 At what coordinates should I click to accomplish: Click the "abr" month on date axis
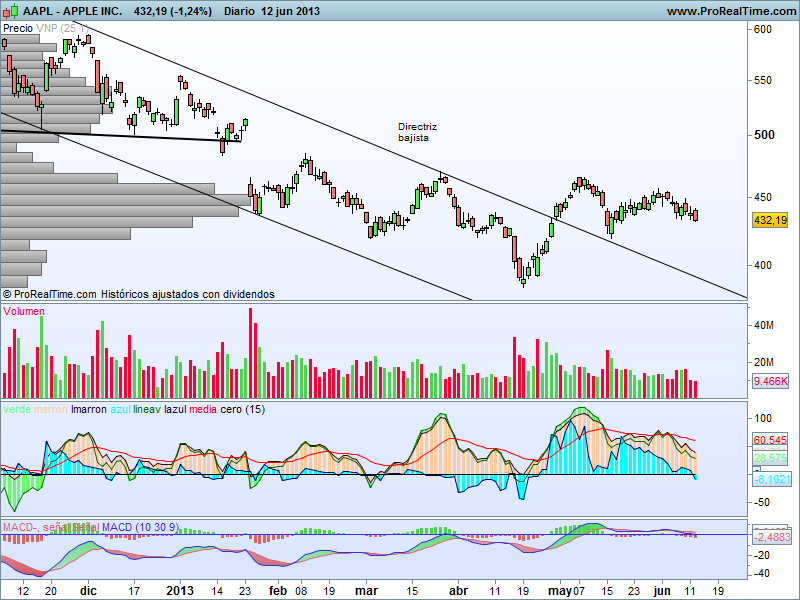pos(458,590)
